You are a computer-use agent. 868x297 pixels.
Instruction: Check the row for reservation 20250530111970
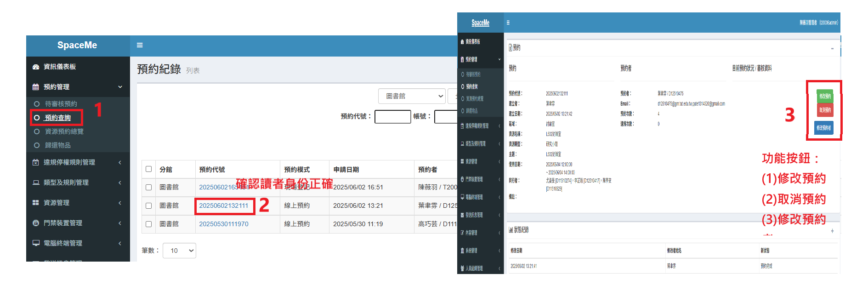(148, 224)
